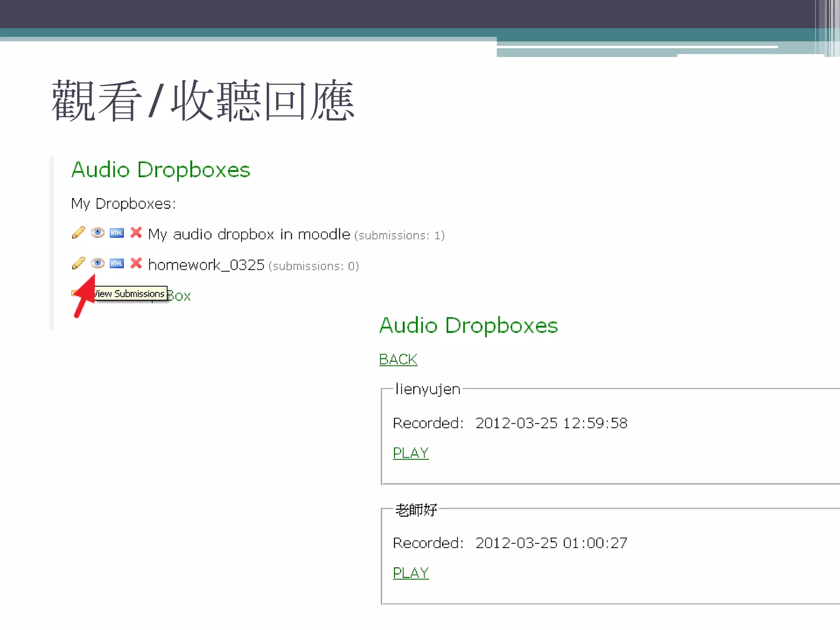Play lienyujen's recording

pyautogui.click(x=411, y=453)
